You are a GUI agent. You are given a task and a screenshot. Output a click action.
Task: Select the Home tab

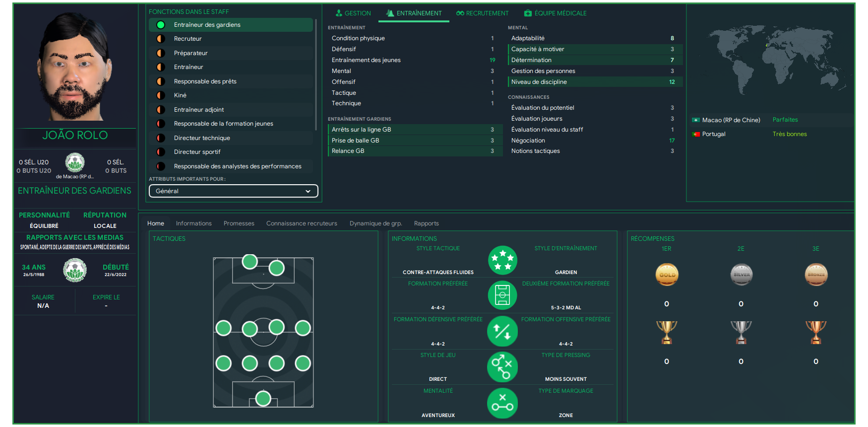(156, 223)
